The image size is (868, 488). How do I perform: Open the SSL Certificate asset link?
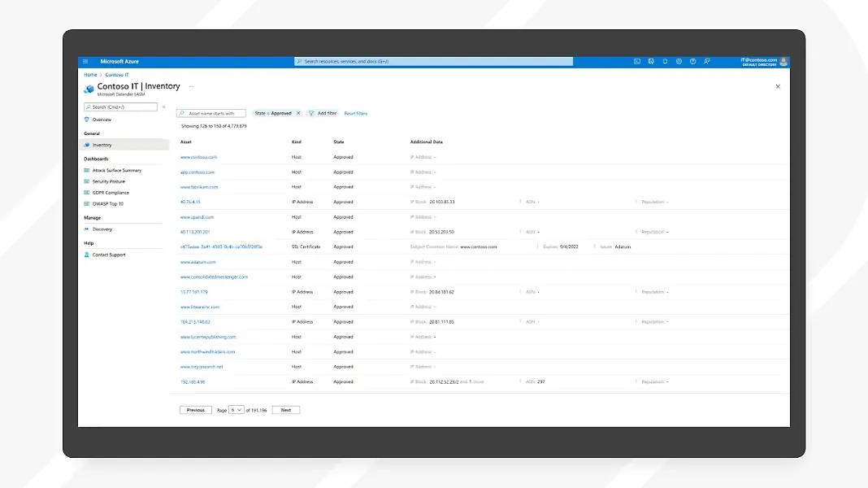[x=221, y=247]
